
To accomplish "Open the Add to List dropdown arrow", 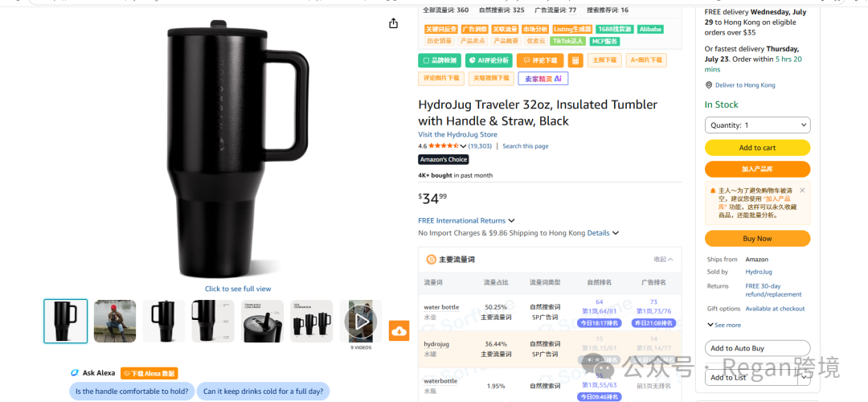I will pyautogui.click(x=803, y=377).
